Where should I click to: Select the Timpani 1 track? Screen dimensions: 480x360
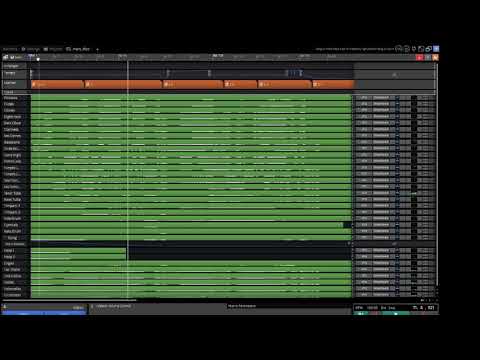click(16, 206)
